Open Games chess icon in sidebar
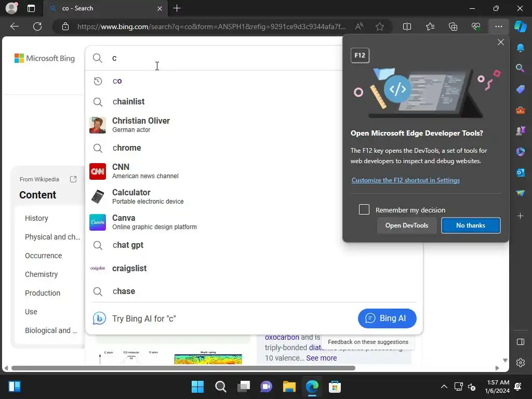This screenshot has width=532, height=399. [x=521, y=130]
